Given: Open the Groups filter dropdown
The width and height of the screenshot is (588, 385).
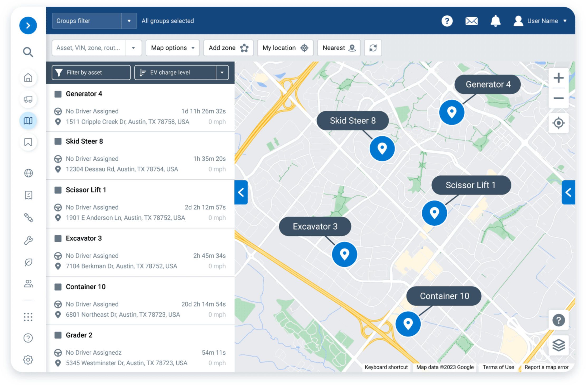Looking at the screenshot, I should pyautogui.click(x=129, y=21).
